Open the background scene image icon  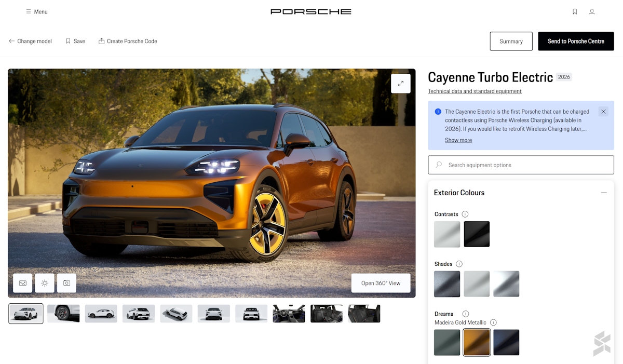pyautogui.click(x=23, y=283)
